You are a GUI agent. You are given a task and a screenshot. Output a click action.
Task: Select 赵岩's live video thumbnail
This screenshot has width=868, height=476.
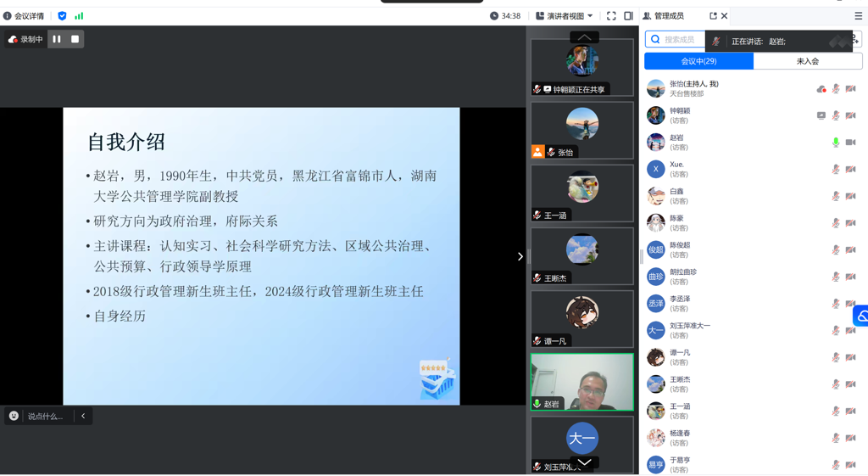coord(581,382)
